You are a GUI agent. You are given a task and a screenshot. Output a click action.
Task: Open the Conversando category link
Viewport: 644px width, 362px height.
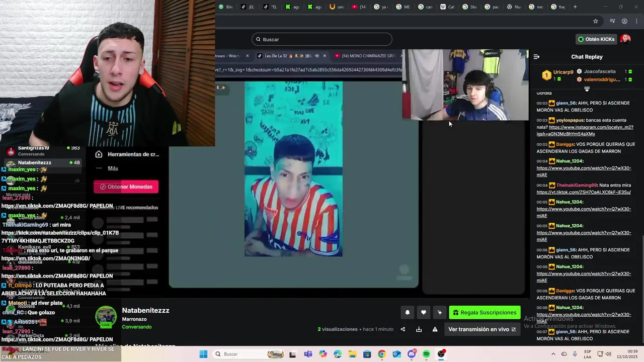pyautogui.click(x=136, y=327)
